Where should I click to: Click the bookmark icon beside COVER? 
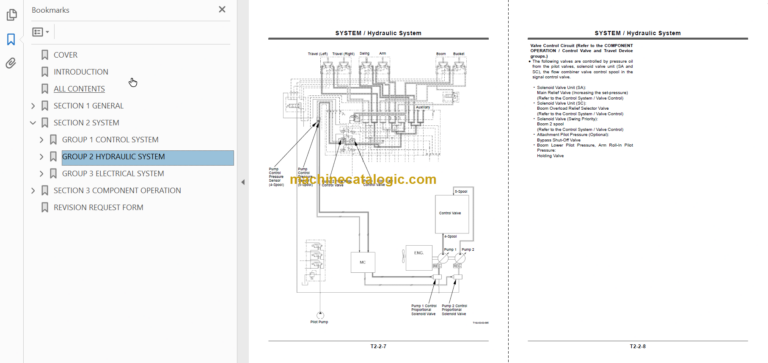(45, 55)
